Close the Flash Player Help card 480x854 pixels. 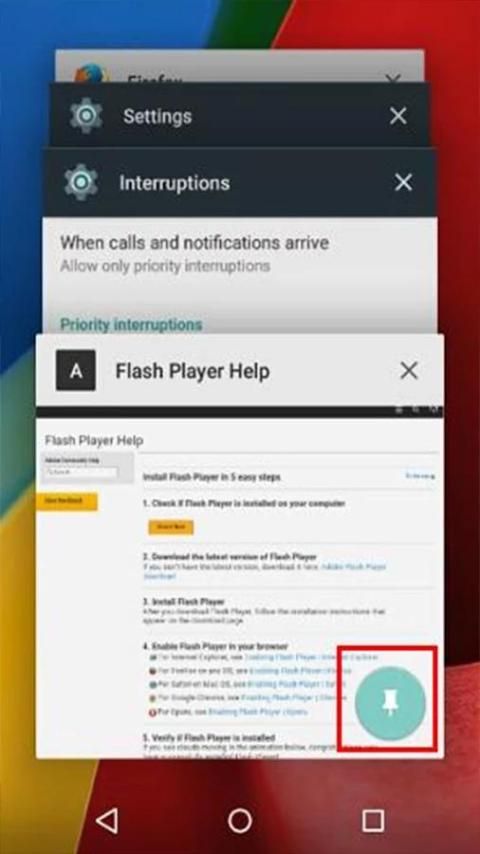click(409, 370)
